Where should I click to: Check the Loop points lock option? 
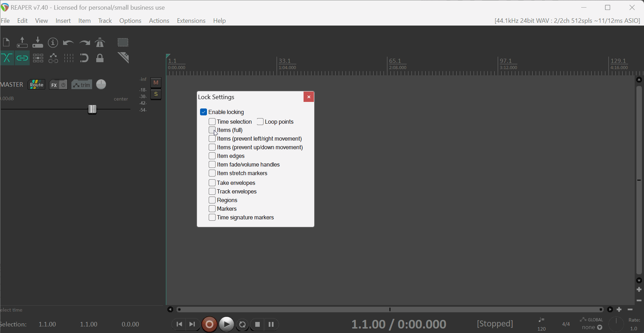coord(260,122)
